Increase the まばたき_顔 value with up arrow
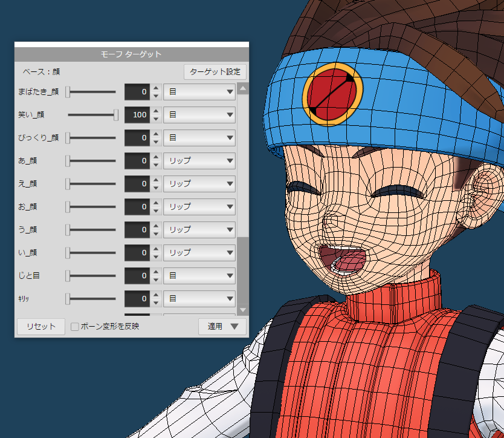 tap(156, 88)
